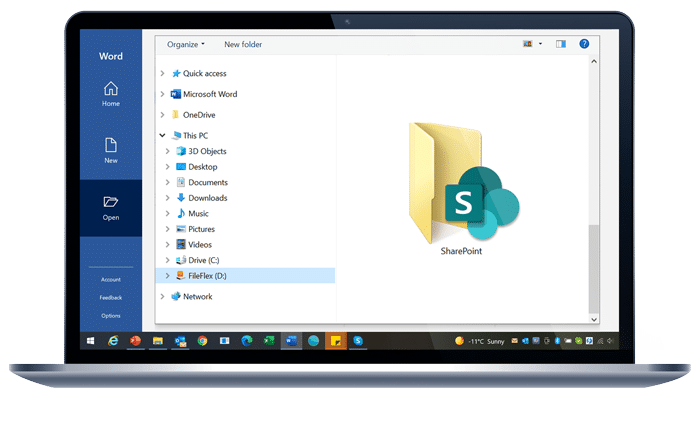The height and width of the screenshot is (438, 700).
Task: Open Skype from the taskbar
Action: [x=358, y=341]
